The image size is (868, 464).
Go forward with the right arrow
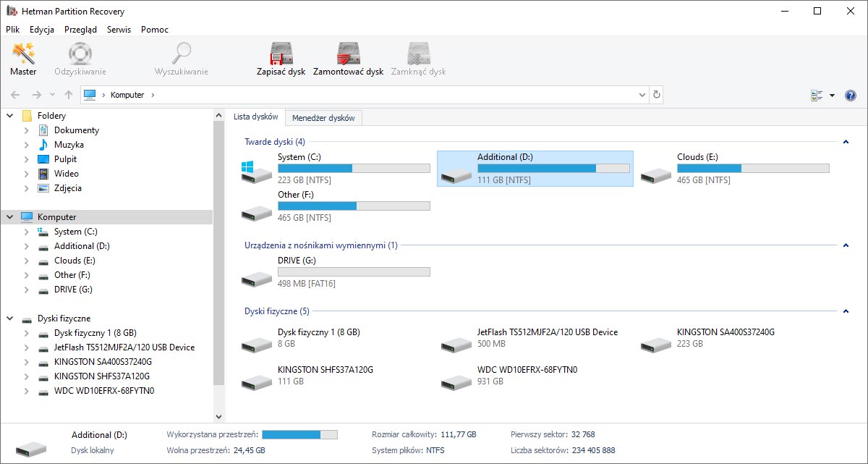point(36,95)
